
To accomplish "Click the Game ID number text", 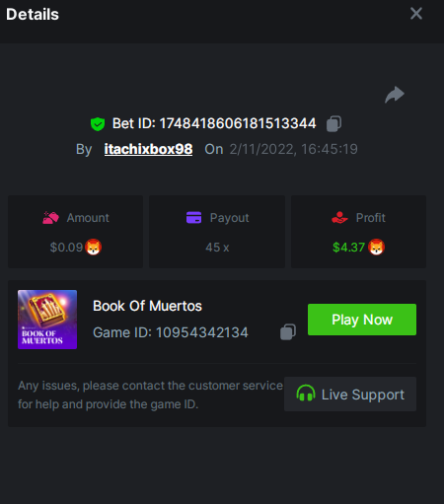I will point(202,332).
